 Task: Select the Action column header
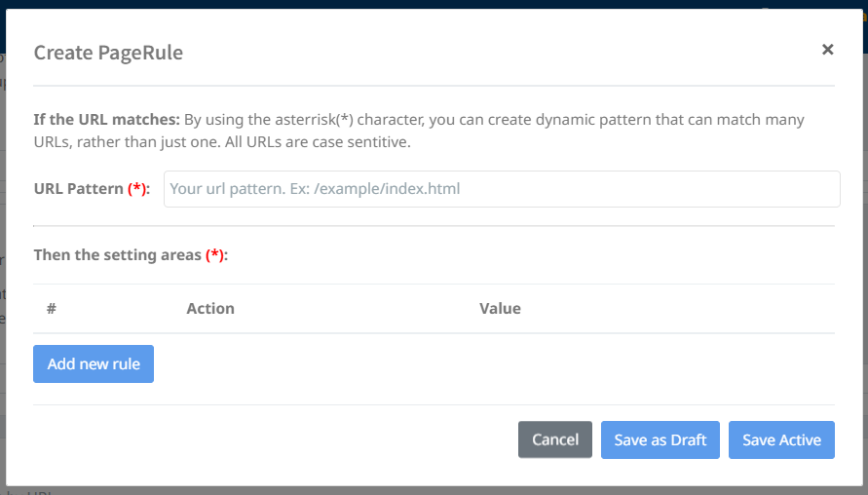(x=210, y=308)
